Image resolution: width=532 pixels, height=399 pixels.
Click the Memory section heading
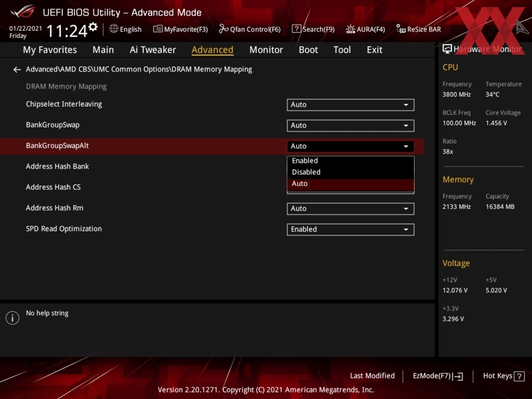click(458, 180)
